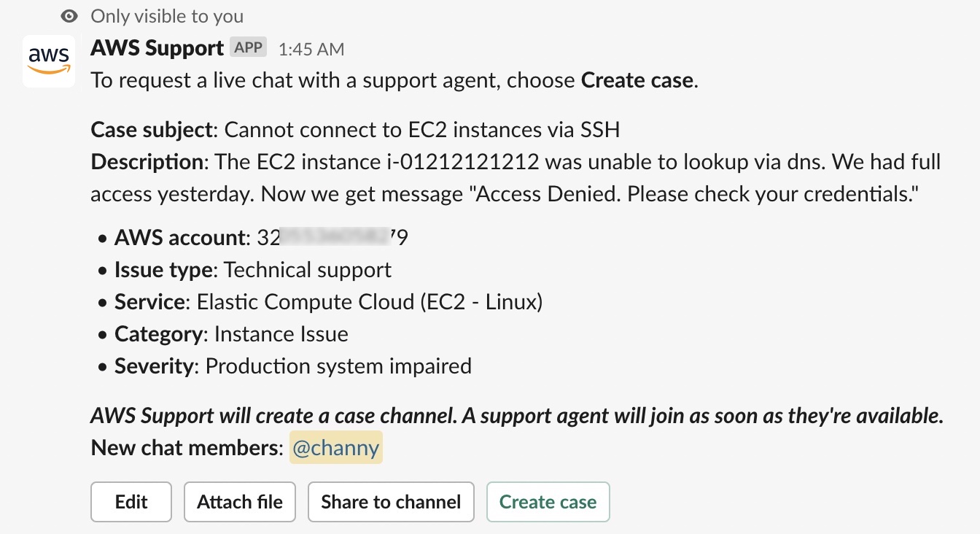Viewport: 980px width, 534px height.
Task: Click the AWS logo avatar
Action: [x=49, y=61]
